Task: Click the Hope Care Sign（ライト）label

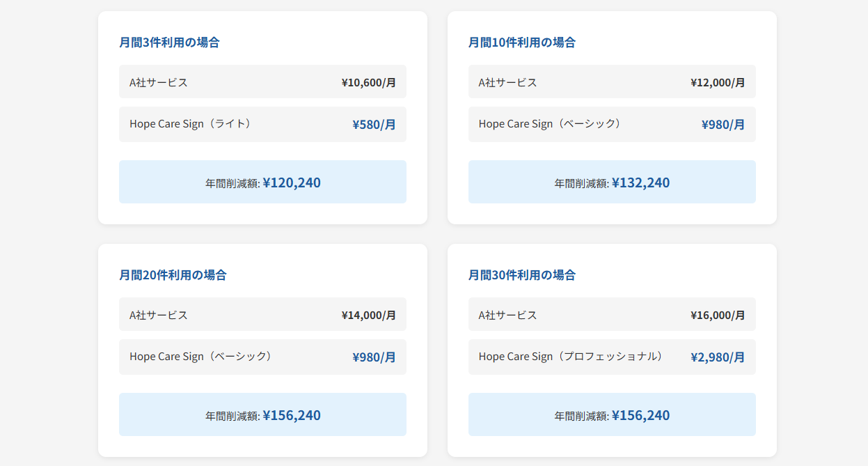Action: tap(190, 124)
